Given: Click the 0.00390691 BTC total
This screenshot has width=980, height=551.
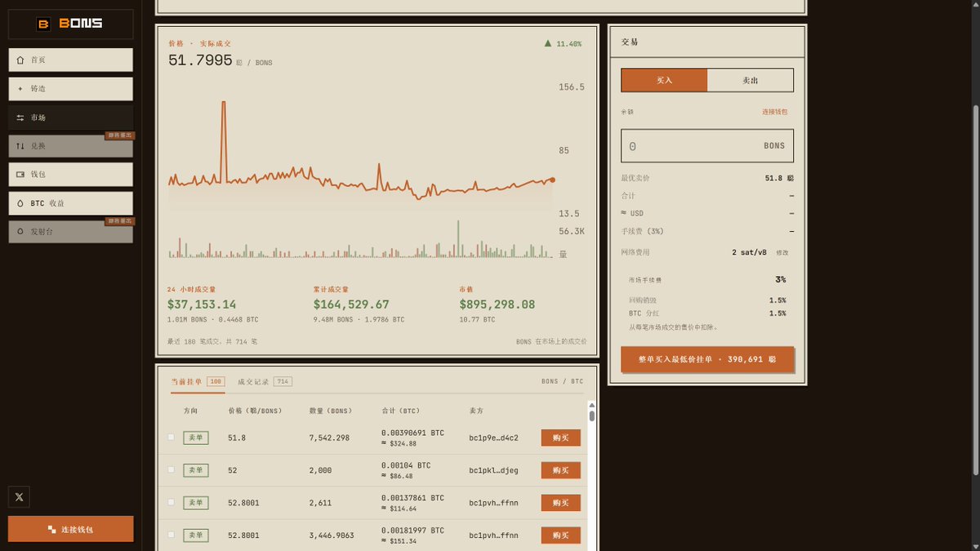Looking at the screenshot, I should (413, 433).
